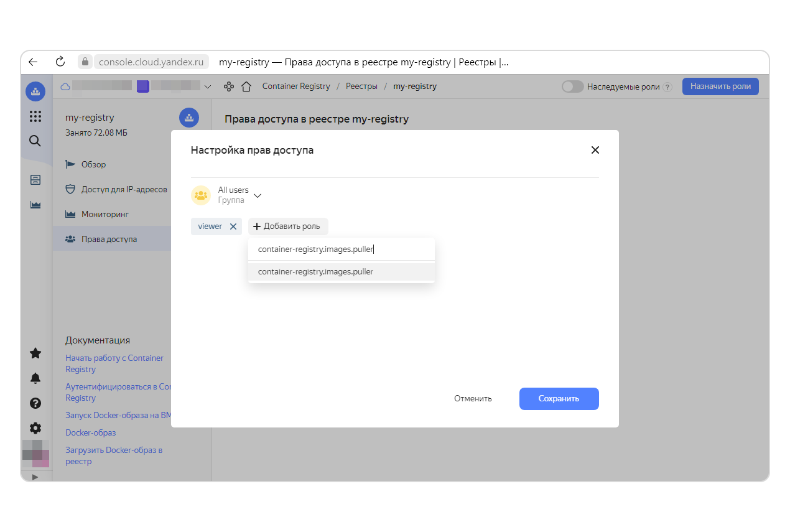Reload page using browser refresh icon
This screenshot has width=790, height=532.
coord(60,62)
